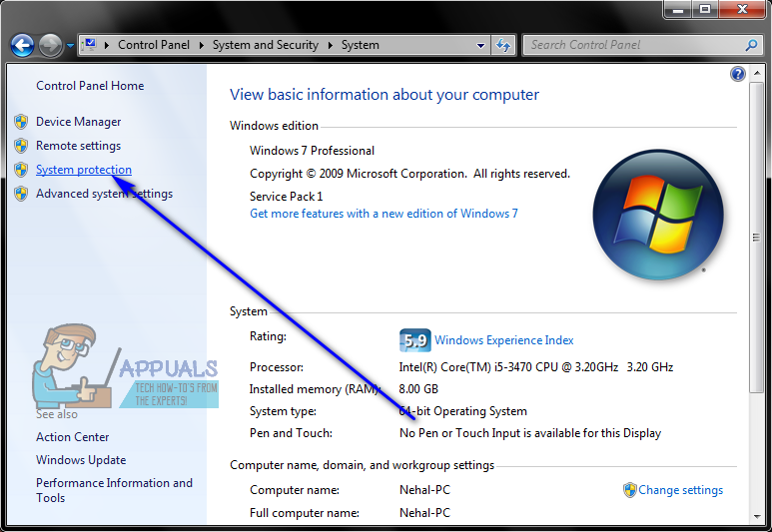Click the shield icon beside System protection
This screenshot has height=532, width=772.
tap(21, 170)
